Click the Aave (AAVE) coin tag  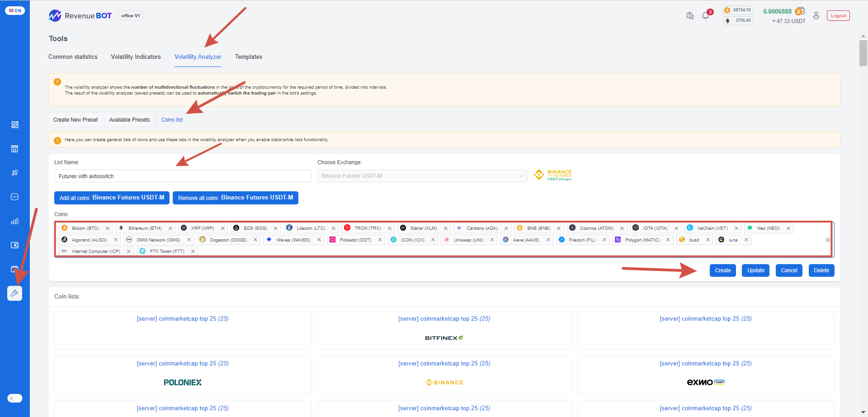(x=526, y=240)
